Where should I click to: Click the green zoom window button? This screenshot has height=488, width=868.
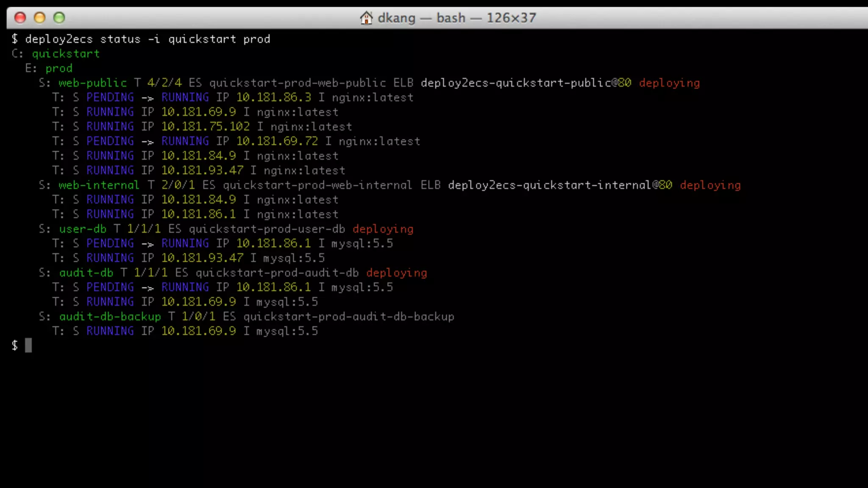(x=59, y=17)
